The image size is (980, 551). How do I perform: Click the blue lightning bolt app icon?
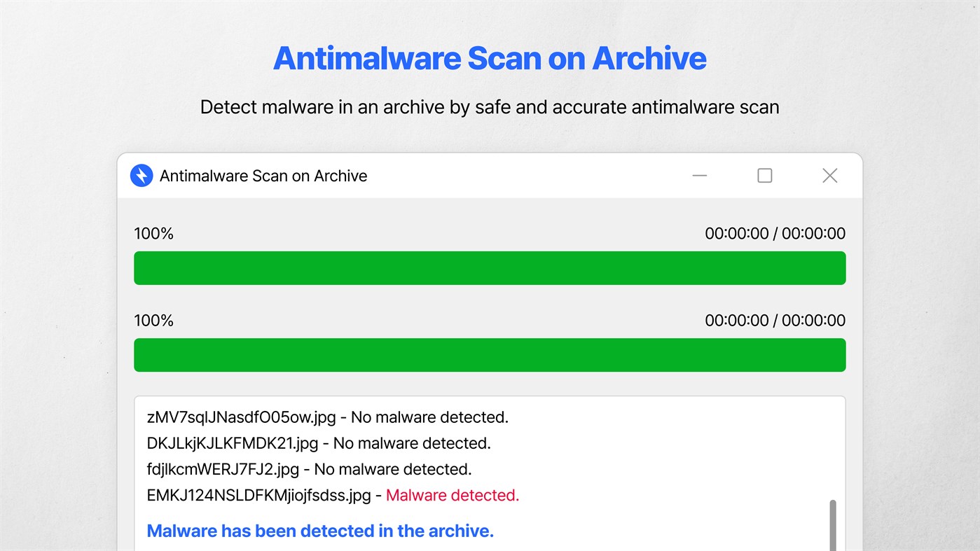142,176
